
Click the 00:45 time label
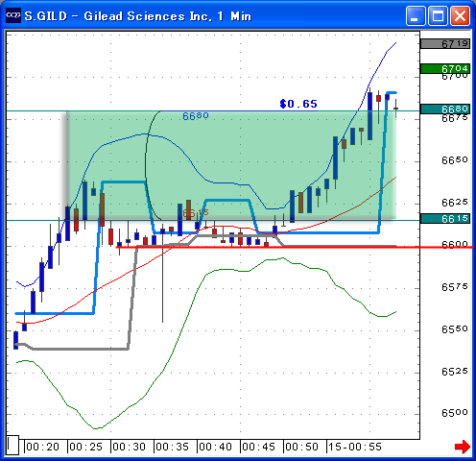click(259, 447)
